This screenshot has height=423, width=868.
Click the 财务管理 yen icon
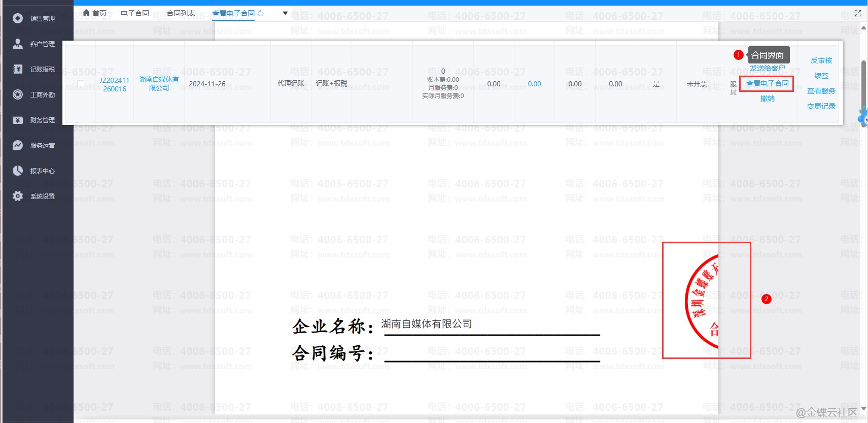[x=18, y=120]
